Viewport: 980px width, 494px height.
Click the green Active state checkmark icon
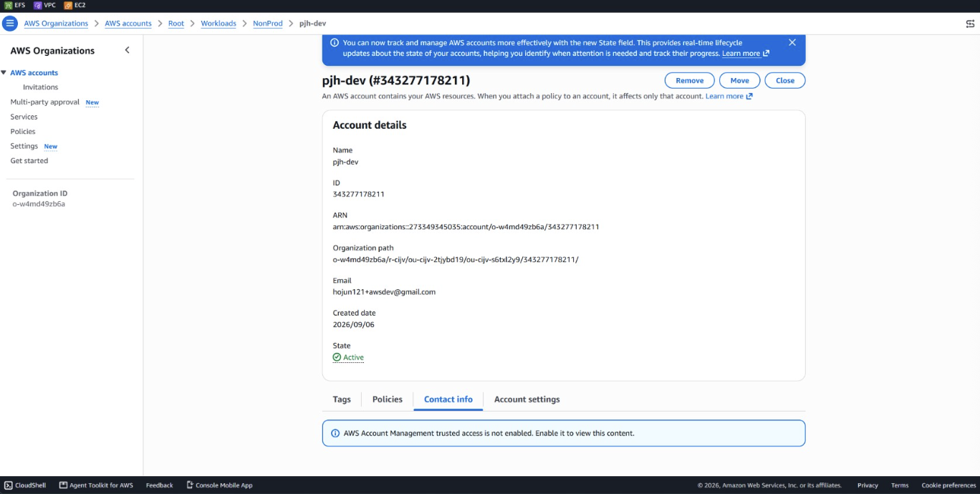pyautogui.click(x=337, y=357)
